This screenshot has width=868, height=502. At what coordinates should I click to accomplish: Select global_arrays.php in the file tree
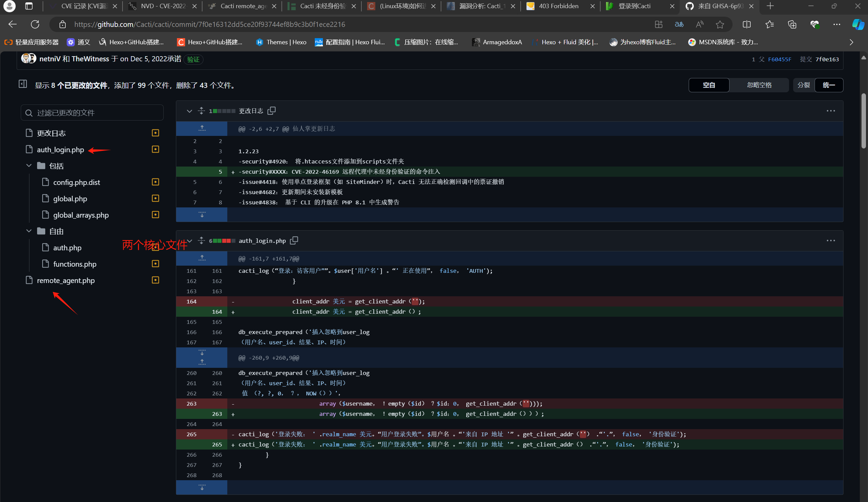pyautogui.click(x=81, y=215)
